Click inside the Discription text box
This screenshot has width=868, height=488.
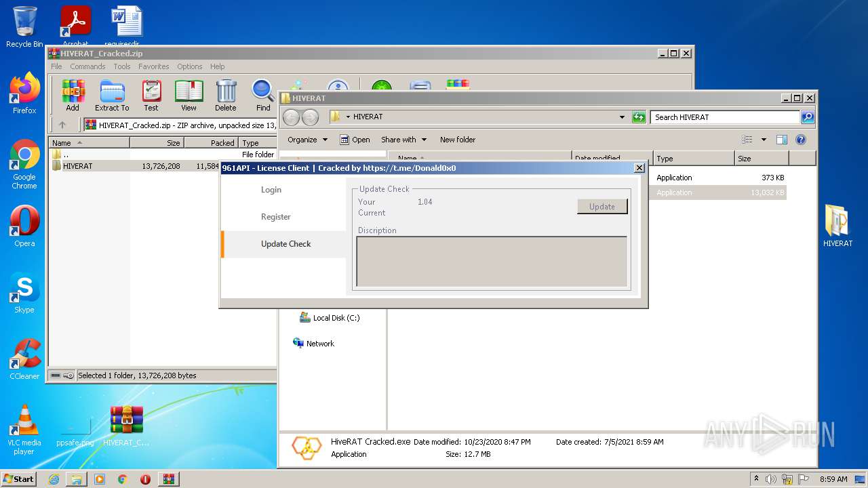[x=492, y=262]
